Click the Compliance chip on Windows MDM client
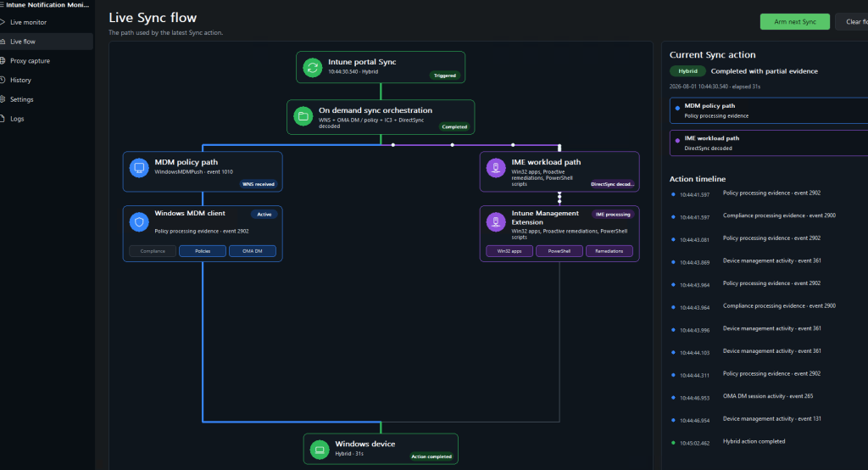The height and width of the screenshot is (470, 868). pyautogui.click(x=153, y=251)
